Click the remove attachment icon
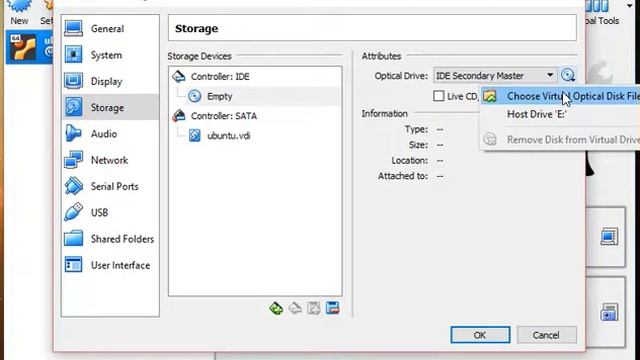The height and width of the screenshot is (360, 640). point(333,308)
